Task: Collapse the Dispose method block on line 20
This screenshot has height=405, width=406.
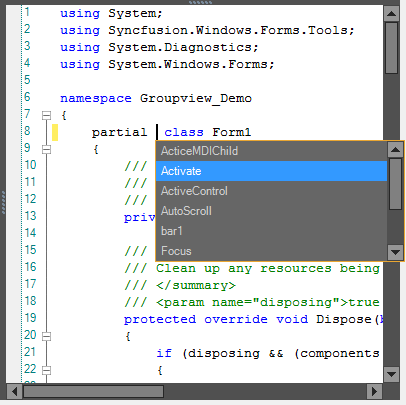Action: point(46,336)
